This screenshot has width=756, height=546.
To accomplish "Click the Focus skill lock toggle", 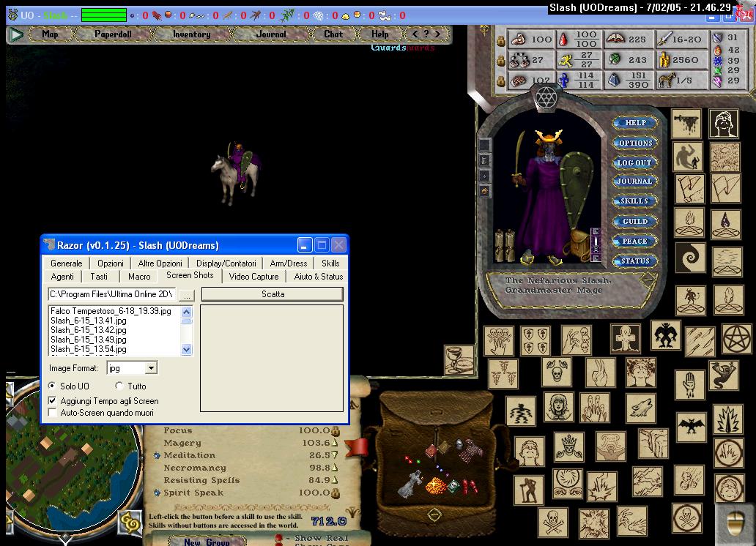I will tap(336, 431).
